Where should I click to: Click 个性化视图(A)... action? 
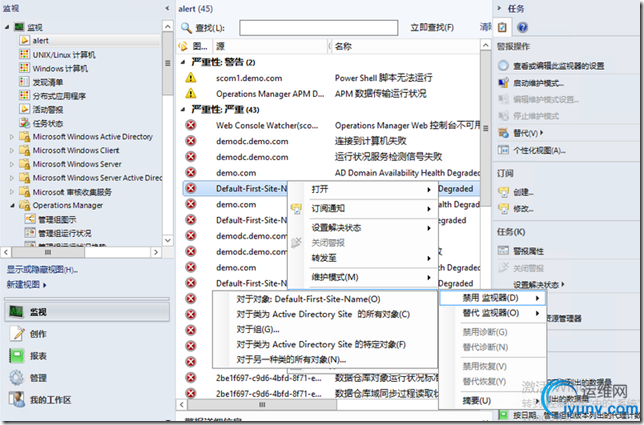539,150
